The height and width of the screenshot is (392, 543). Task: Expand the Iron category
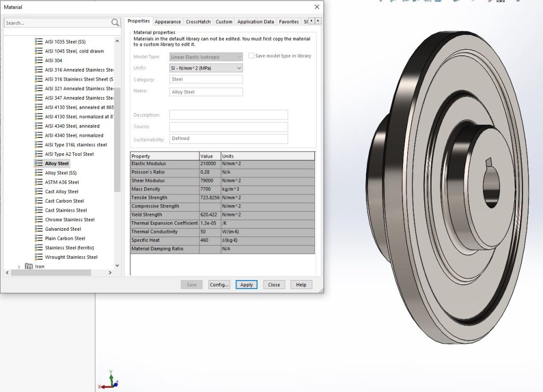tap(19, 267)
